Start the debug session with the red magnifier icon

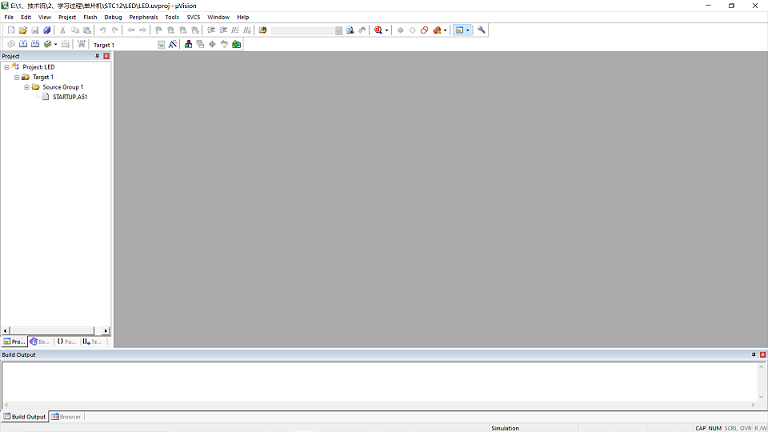click(378, 30)
